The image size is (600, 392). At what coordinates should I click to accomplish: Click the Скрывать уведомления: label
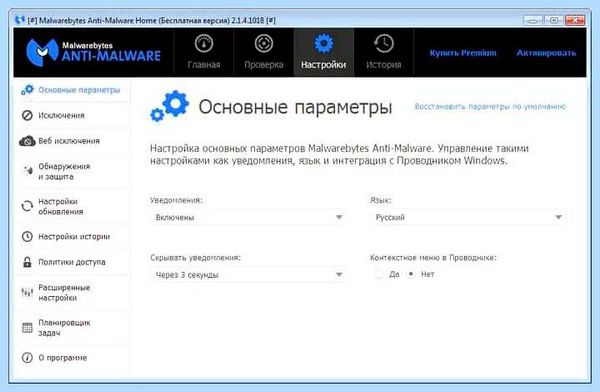point(196,258)
